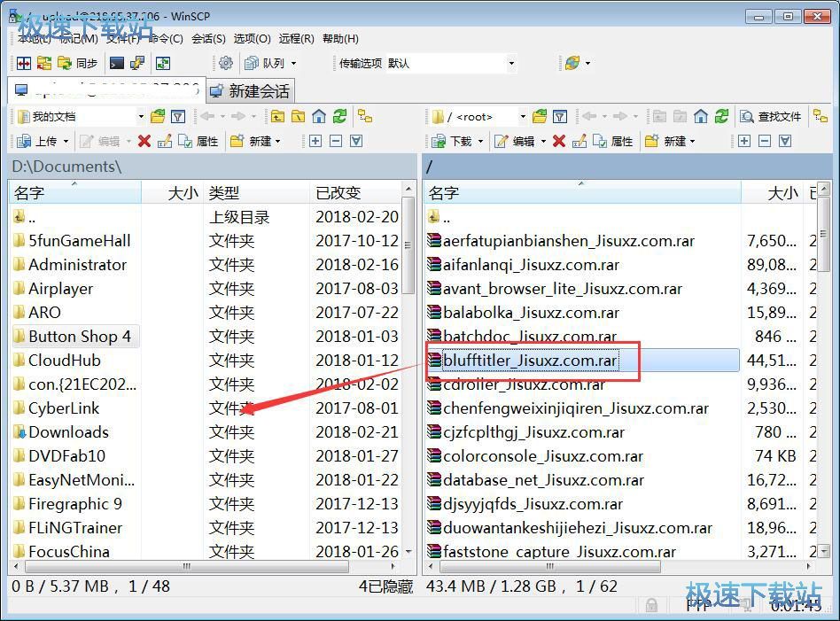
Task: Toggle the local panel filter
Action: click(x=180, y=115)
